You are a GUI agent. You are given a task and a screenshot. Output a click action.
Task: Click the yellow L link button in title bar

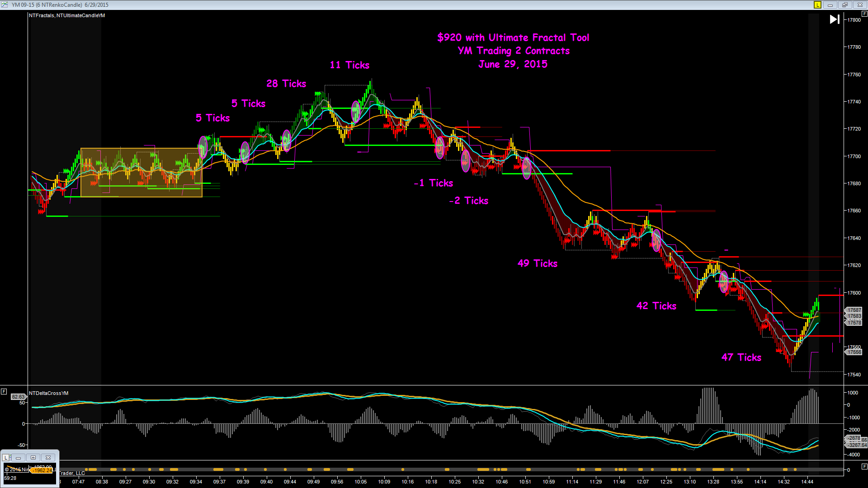tap(817, 5)
